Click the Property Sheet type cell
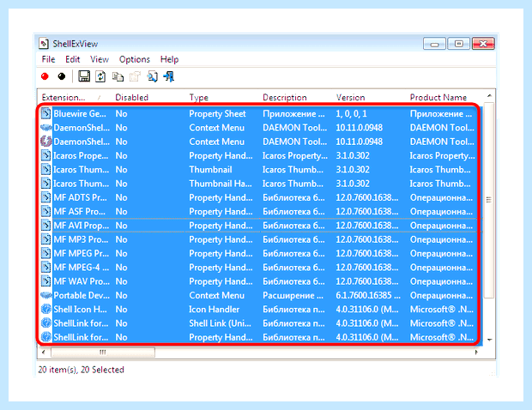This screenshot has height=410, width=532. (x=217, y=113)
